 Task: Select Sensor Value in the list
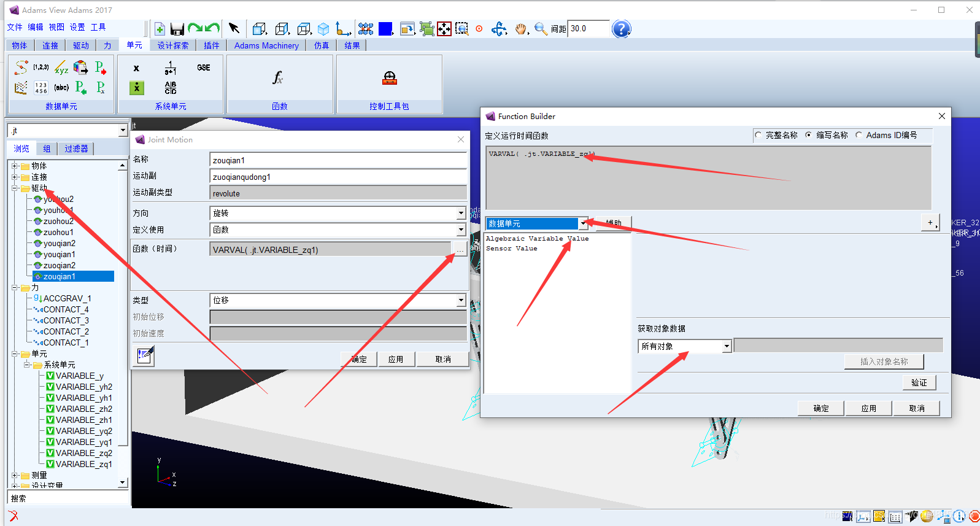tap(511, 249)
